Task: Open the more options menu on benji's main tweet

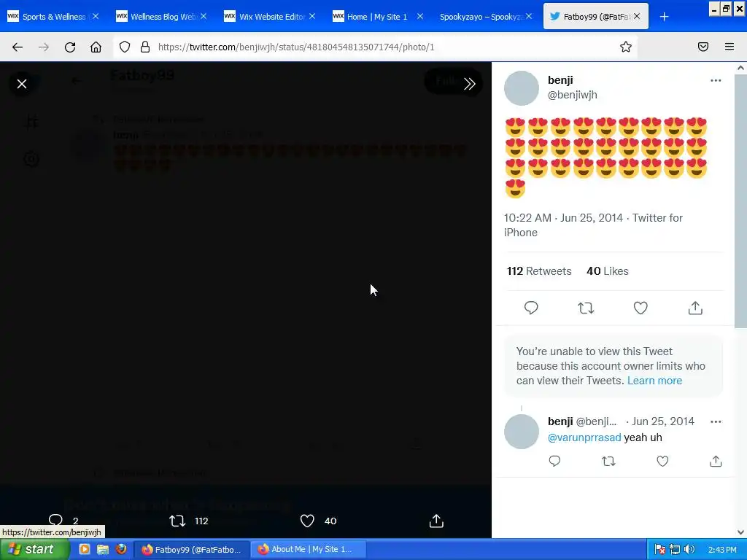Action: click(716, 80)
